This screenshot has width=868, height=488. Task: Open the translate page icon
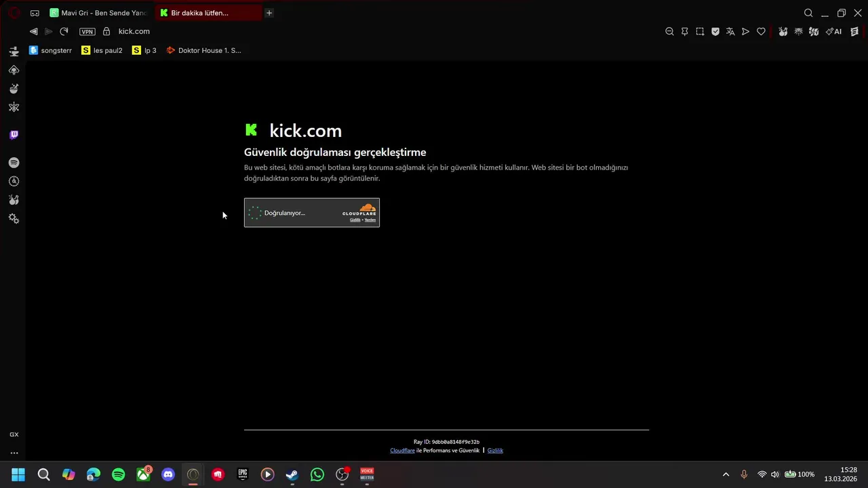pyautogui.click(x=730, y=31)
